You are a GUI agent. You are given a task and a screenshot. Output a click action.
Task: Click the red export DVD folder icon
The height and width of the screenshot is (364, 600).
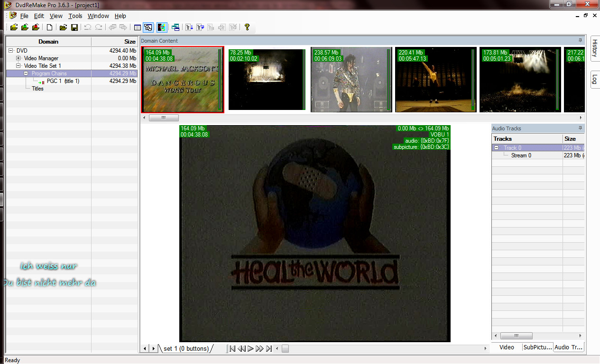click(36, 27)
